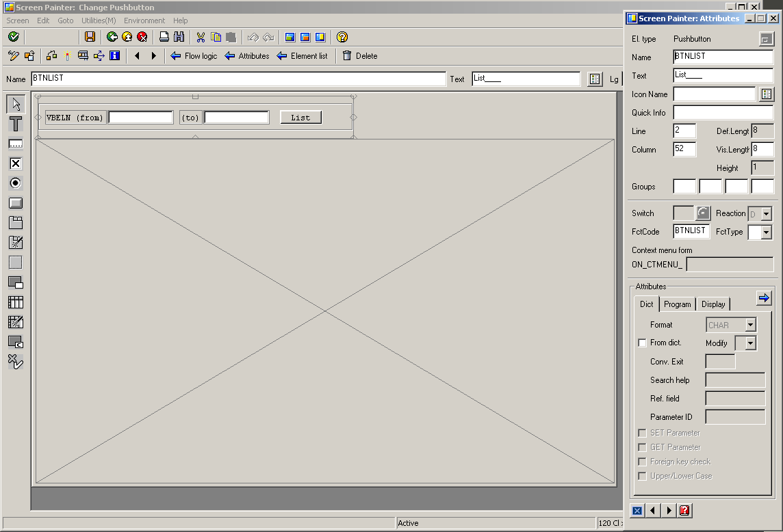Screen dimensions: 783x532
Task: Select the cursor pointer tool
Action: (x=16, y=104)
